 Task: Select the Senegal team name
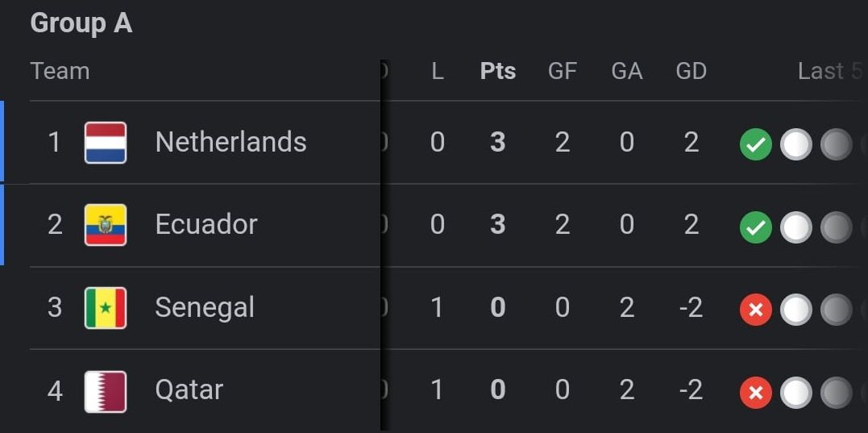coord(205,308)
